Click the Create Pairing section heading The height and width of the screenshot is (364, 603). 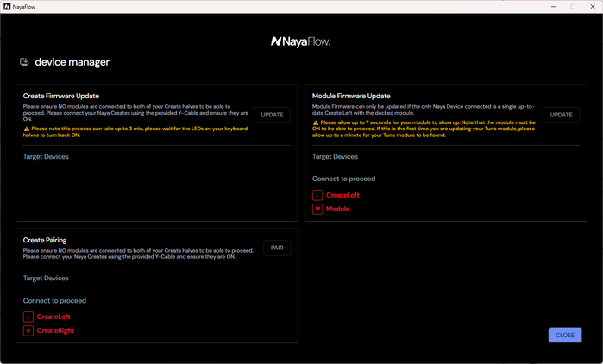pyautogui.click(x=45, y=241)
